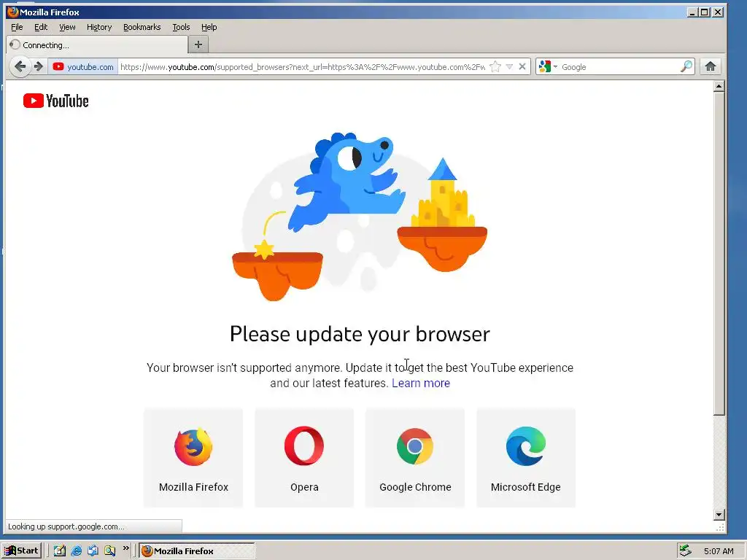
Task: Click the Forward arrow button
Action: [38, 66]
